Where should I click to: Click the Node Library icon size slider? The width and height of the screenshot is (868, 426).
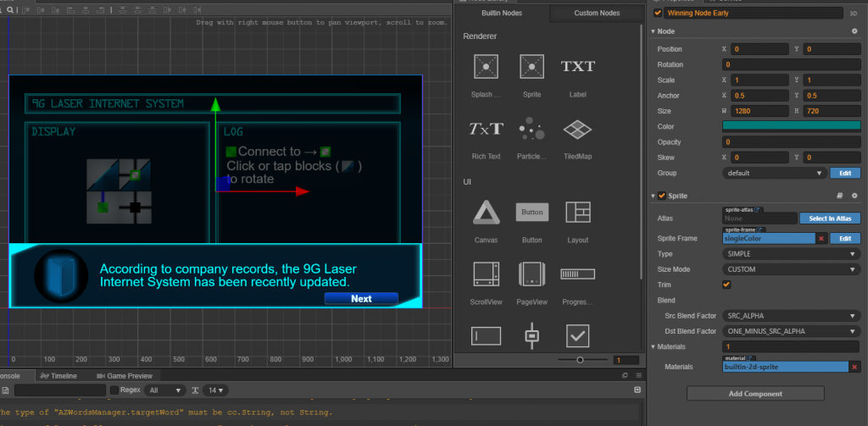(582, 360)
